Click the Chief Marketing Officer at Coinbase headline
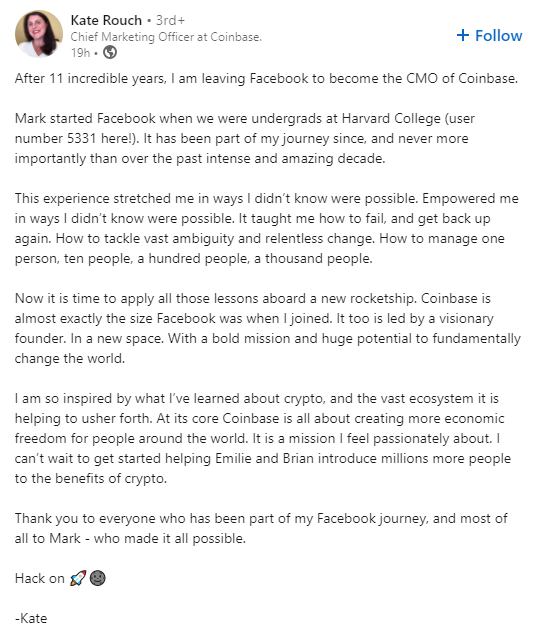Image resolution: width=535 pixels, height=631 pixels. point(166,37)
